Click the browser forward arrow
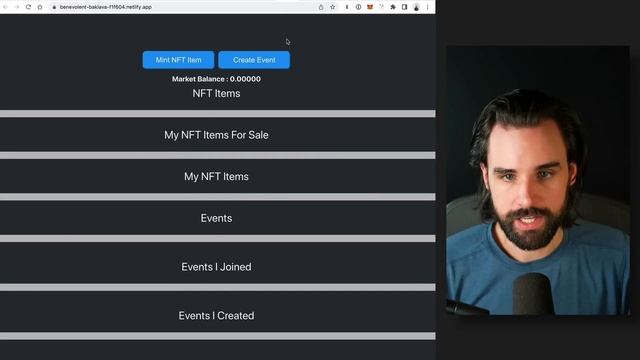The width and height of the screenshot is (640, 360). tap(17, 7)
